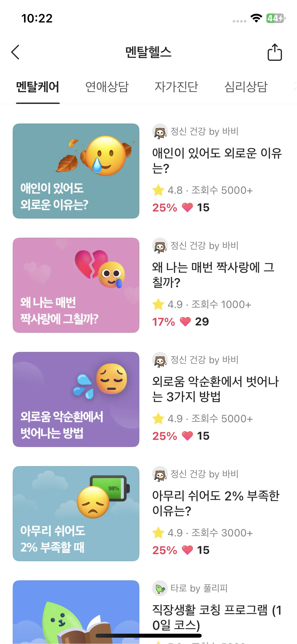This screenshot has height=644, width=297.
Task: Open 왜 나는 매번 짝사랑에 그칠까 thumbnail
Action: click(76, 285)
